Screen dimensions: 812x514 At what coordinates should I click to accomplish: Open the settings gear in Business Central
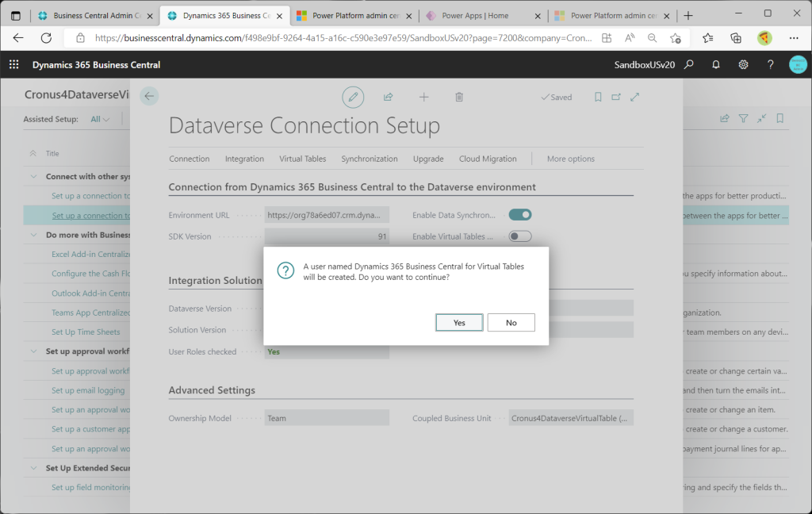[x=743, y=65]
